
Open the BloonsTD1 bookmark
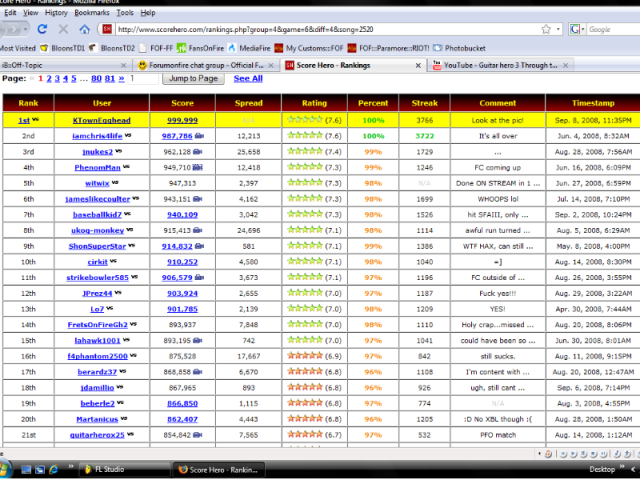(x=63, y=48)
